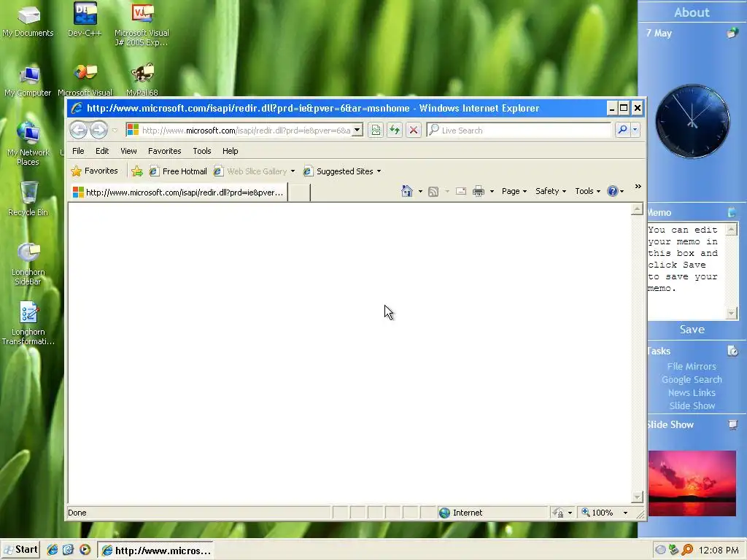Click the sidebar memo text box
This screenshot has height=560, width=747.
(686, 271)
